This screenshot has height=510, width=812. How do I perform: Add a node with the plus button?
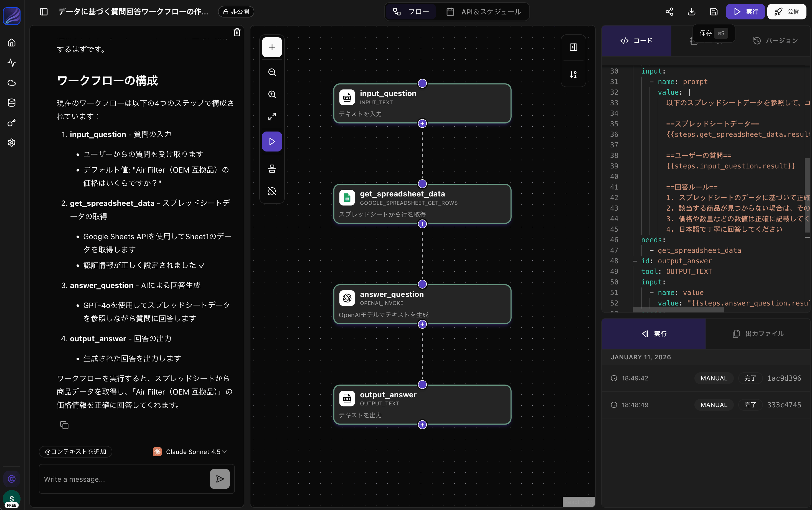pos(272,47)
